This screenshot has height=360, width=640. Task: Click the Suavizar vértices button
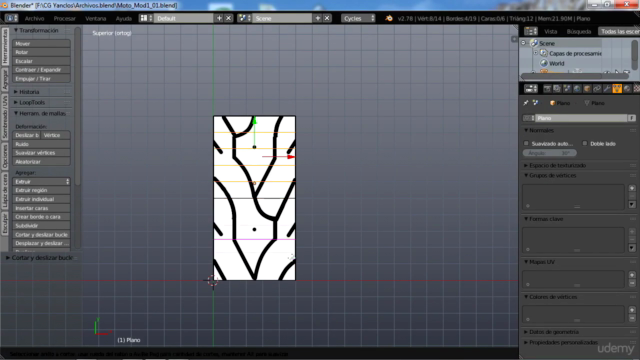41,153
